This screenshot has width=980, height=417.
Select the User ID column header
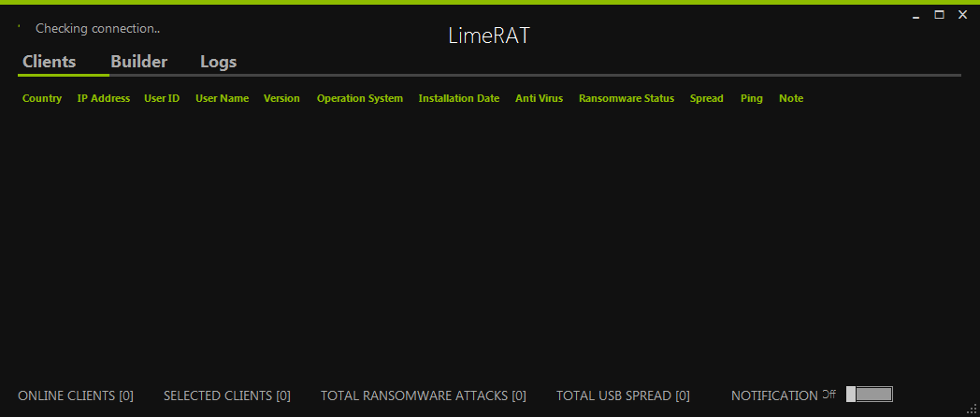[162, 98]
